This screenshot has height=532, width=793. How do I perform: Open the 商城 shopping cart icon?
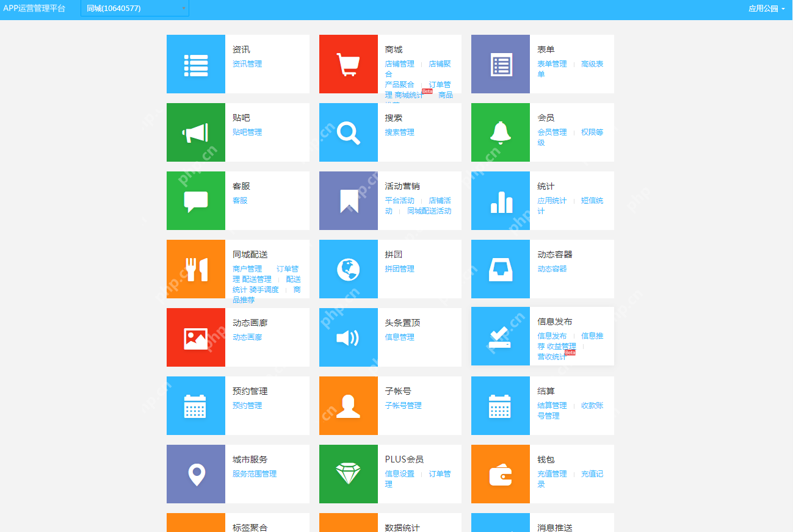348,64
